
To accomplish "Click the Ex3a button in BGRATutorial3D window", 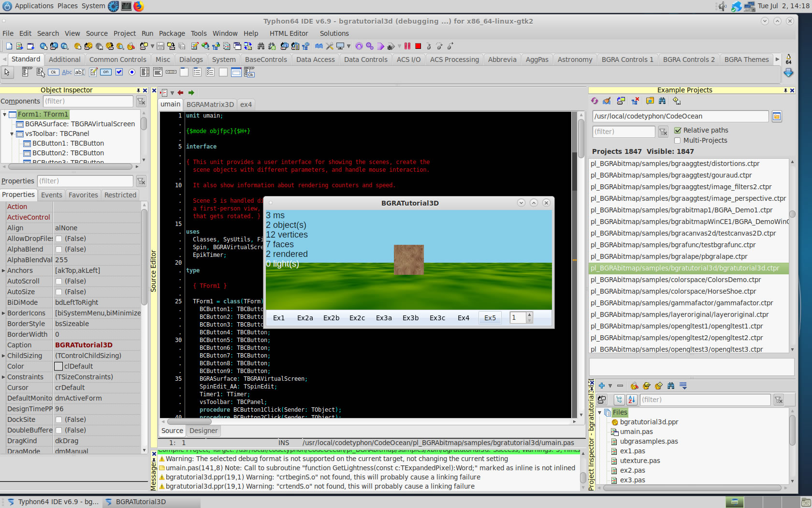I will 384,318.
